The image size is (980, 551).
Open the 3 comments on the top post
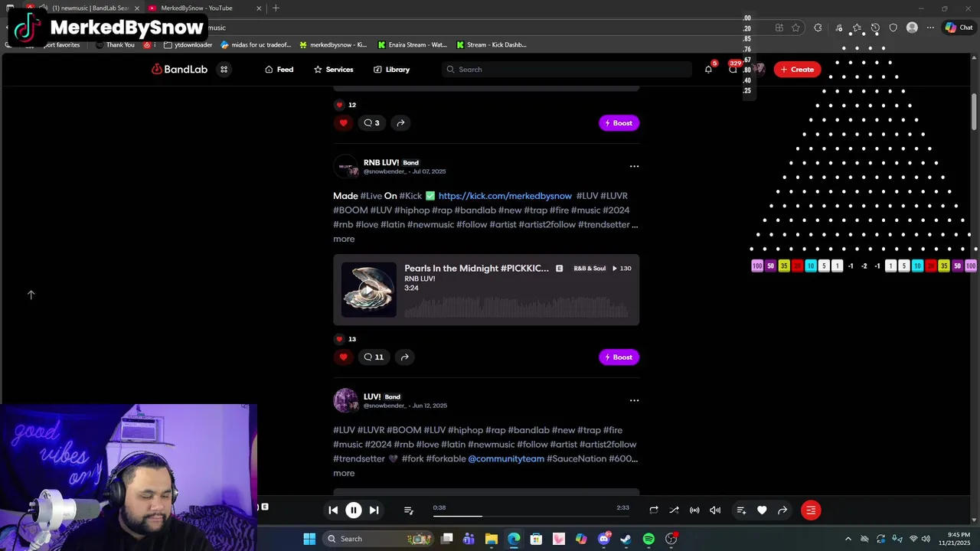pyautogui.click(x=371, y=123)
